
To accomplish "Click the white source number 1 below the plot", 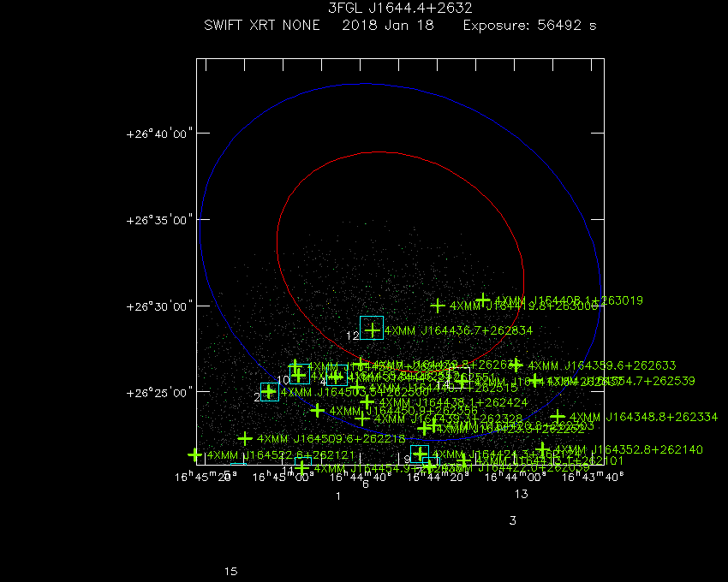I will pos(338,496).
